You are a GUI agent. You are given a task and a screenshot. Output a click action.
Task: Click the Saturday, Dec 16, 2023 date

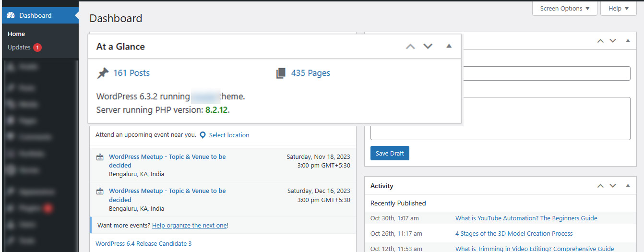pyautogui.click(x=319, y=191)
